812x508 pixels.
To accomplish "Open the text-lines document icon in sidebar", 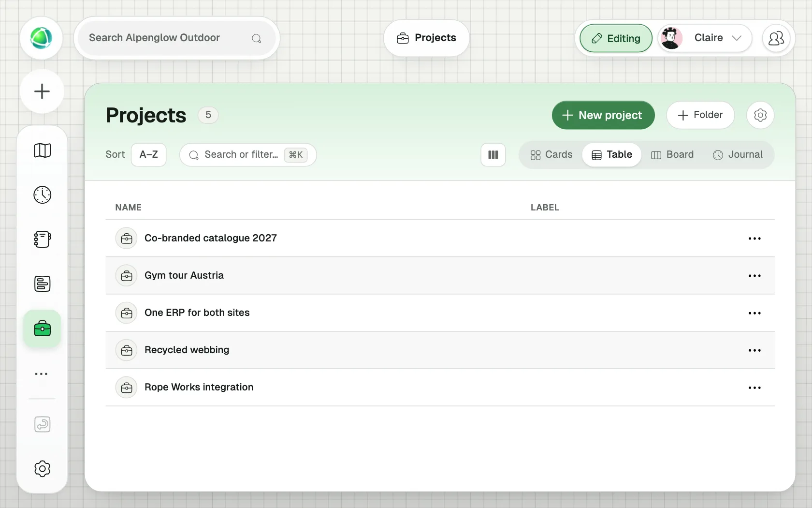I will [43, 284].
